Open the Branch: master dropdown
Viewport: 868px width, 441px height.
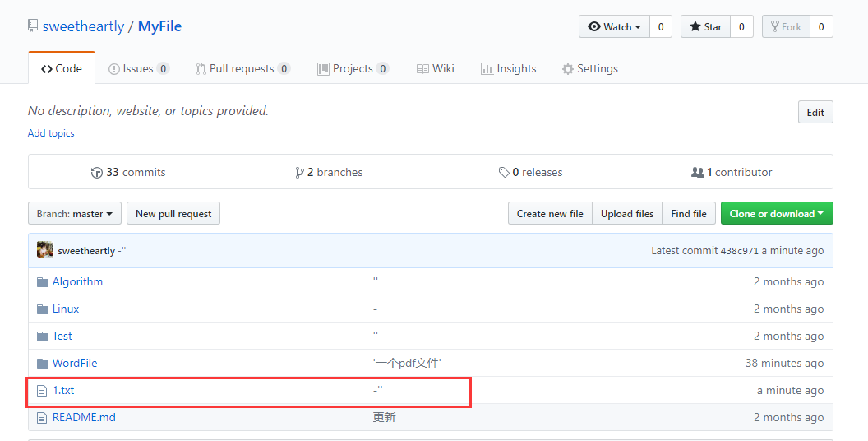point(75,213)
